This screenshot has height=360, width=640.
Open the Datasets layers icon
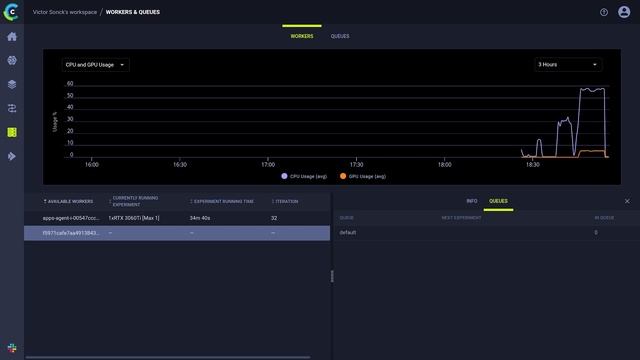12,84
